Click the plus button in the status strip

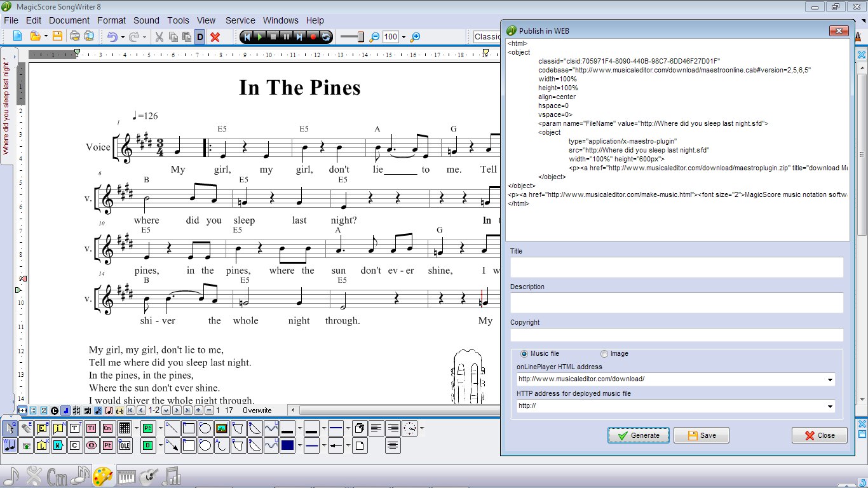(x=198, y=410)
